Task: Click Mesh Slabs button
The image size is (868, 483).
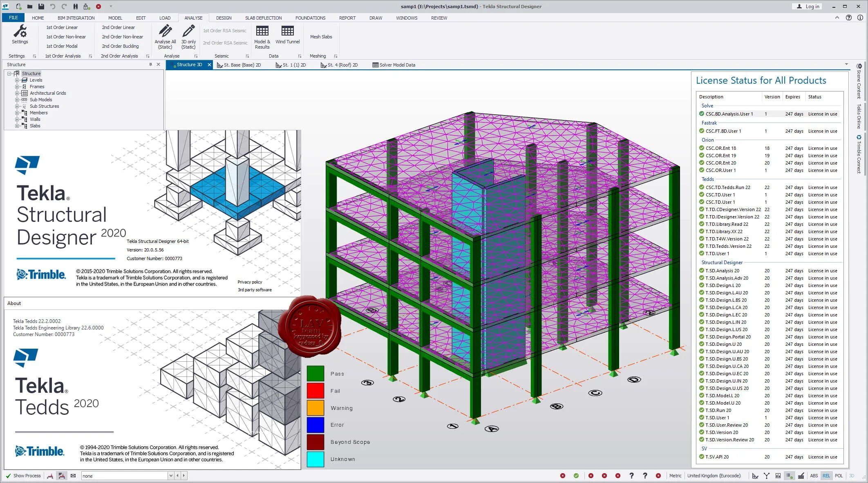Action: pyautogui.click(x=321, y=37)
